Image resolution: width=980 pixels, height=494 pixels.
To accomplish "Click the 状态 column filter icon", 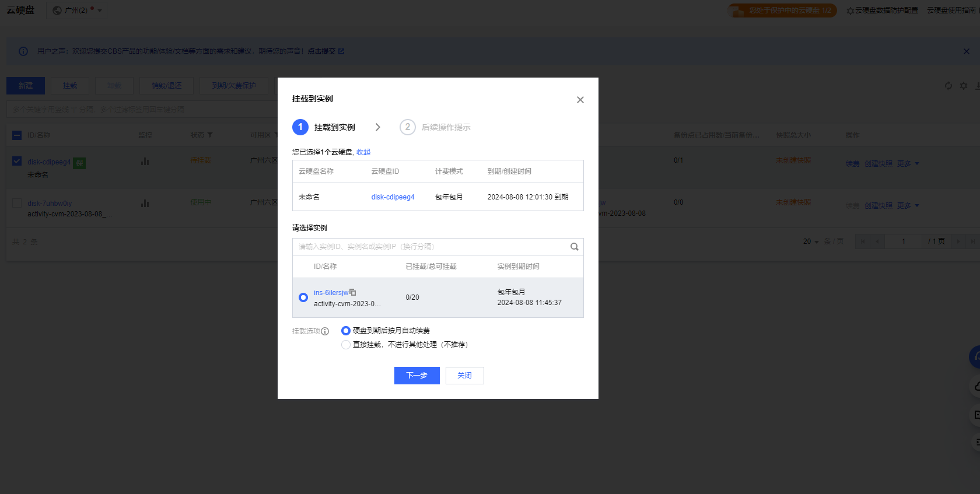I will point(210,135).
